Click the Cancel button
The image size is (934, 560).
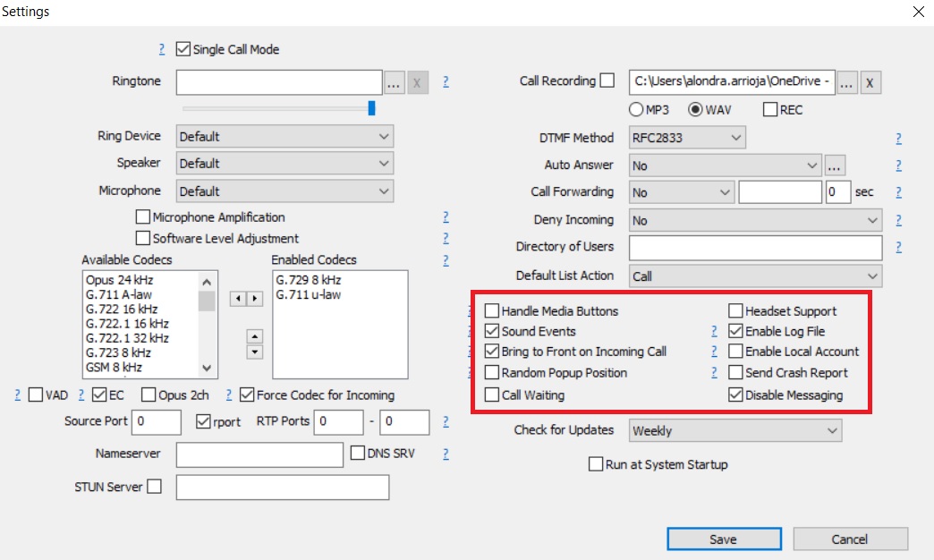point(850,539)
